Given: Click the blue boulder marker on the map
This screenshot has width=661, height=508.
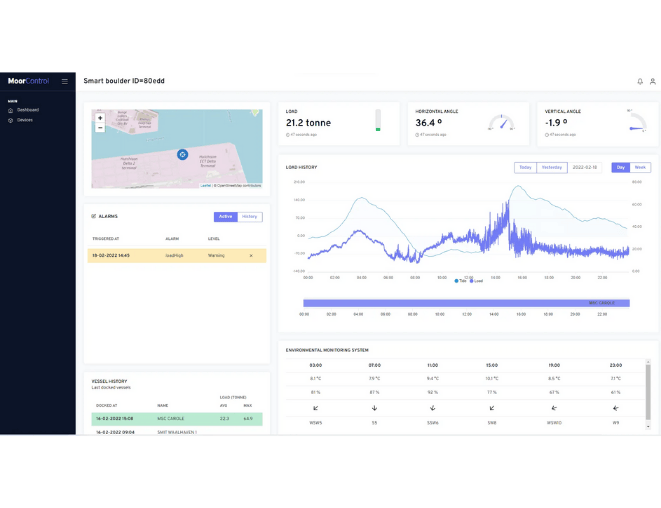Looking at the screenshot, I should point(182,154).
